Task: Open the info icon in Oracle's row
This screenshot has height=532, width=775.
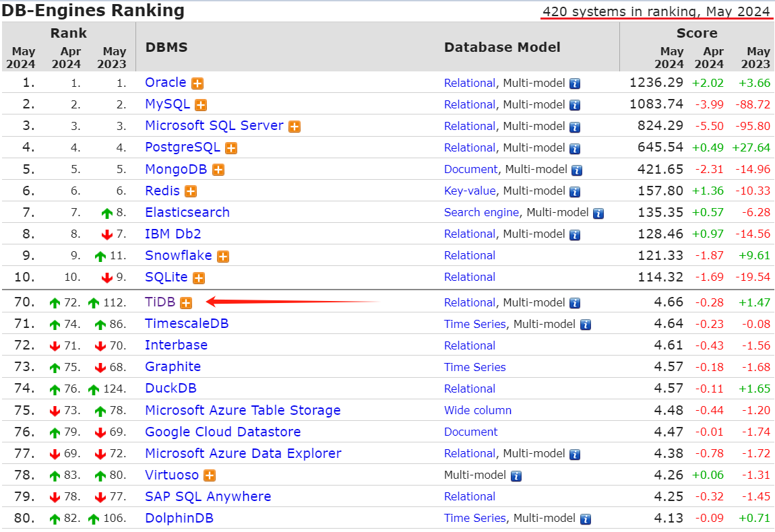Action: coord(574,84)
